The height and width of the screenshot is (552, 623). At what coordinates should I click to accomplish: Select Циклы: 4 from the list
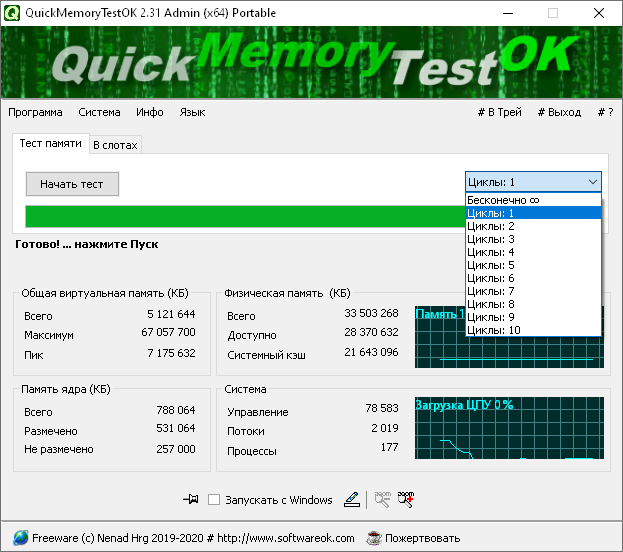533,252
